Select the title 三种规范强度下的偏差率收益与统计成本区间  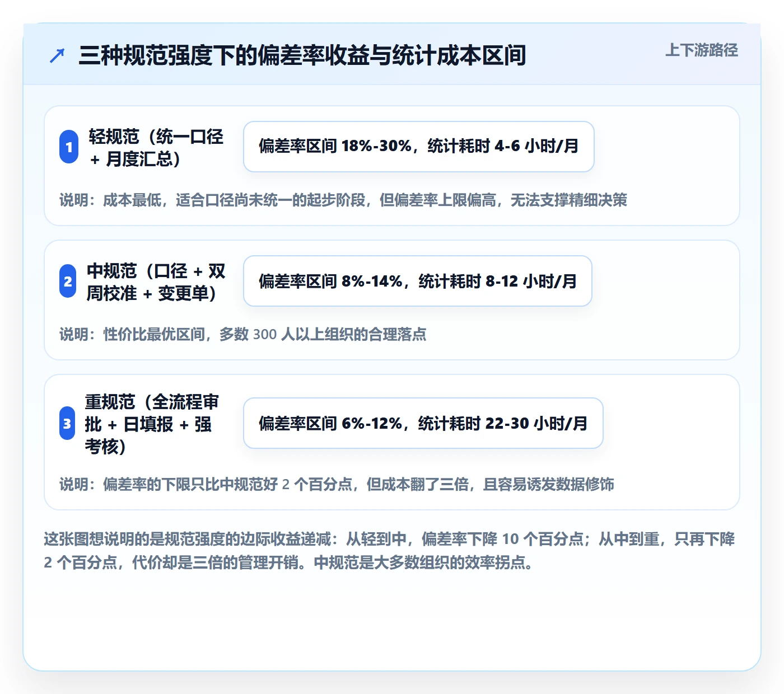click(302, 55)
